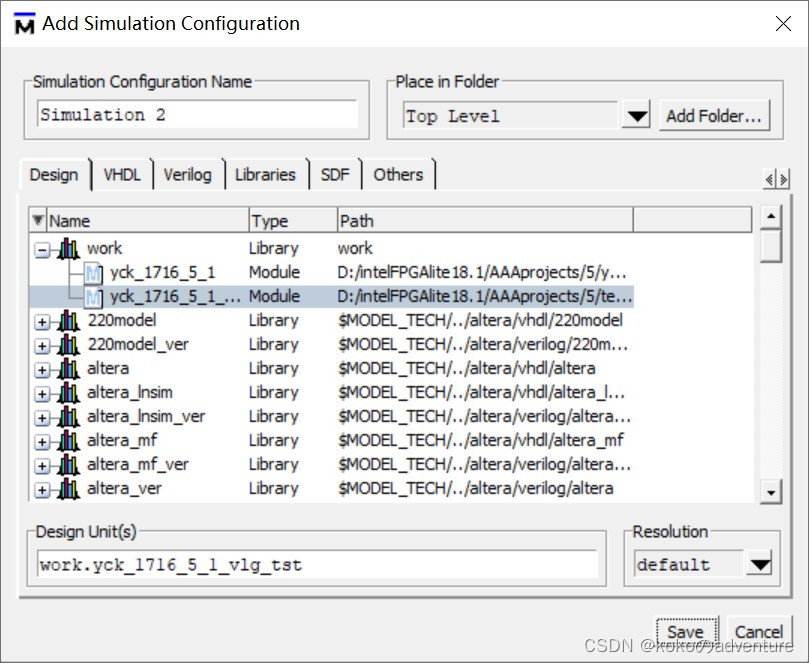Select the 220model library name

click(122, 320)
